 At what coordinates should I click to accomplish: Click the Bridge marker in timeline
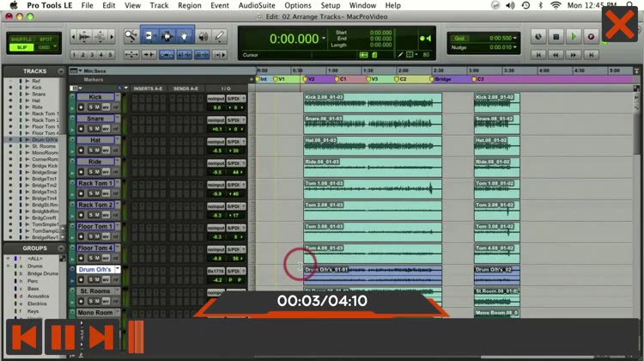[442, 79]
